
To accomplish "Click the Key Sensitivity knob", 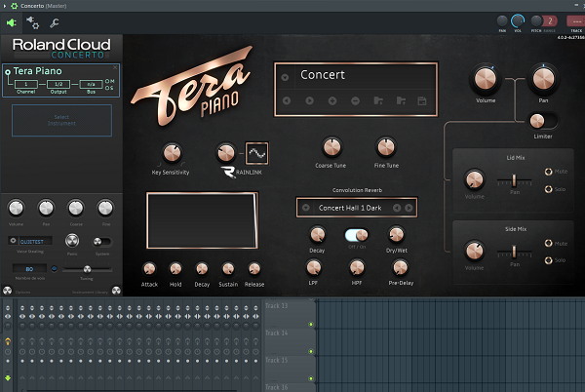I will (x=172, y=153).
